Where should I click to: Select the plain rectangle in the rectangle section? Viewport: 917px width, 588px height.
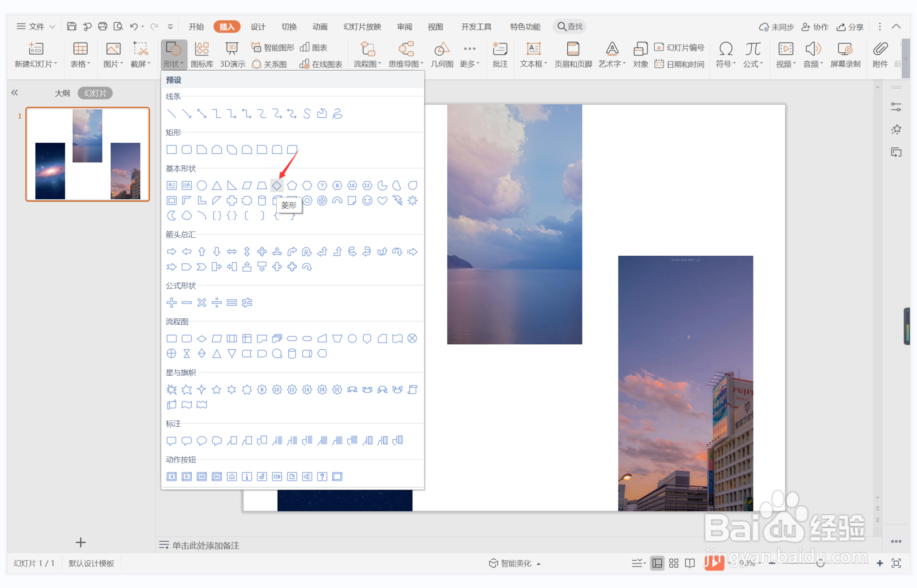(x=171, y=150)
